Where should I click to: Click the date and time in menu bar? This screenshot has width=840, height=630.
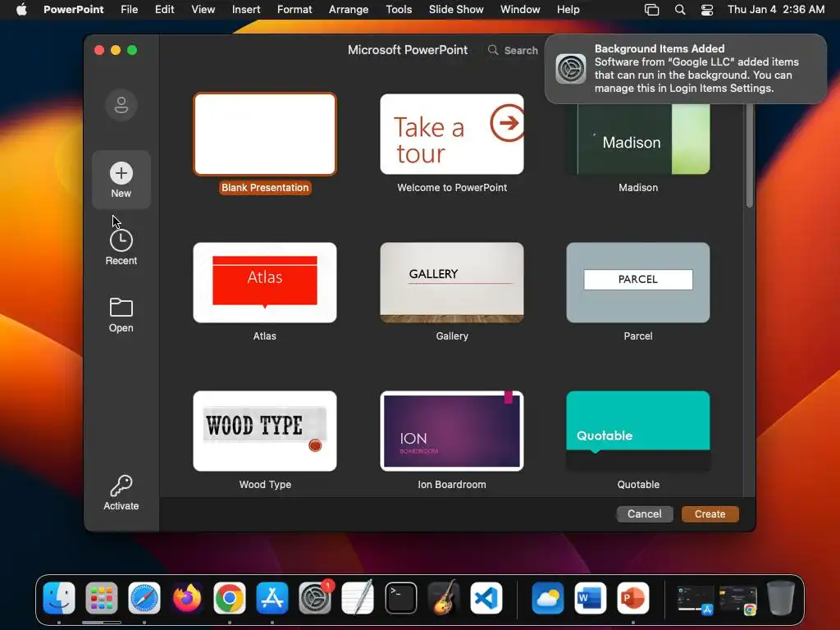[776, 10]
